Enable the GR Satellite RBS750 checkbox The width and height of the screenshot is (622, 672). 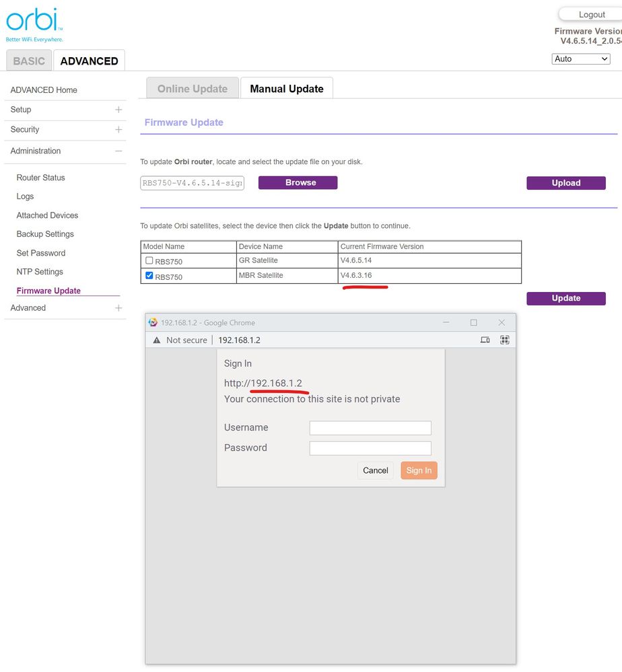[148, 260]
